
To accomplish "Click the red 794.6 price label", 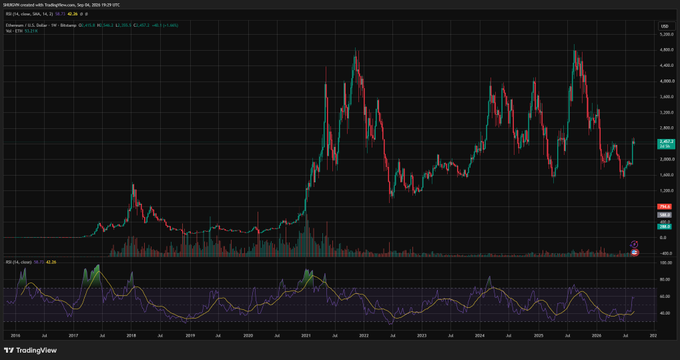I will click(x=665, y=206).
